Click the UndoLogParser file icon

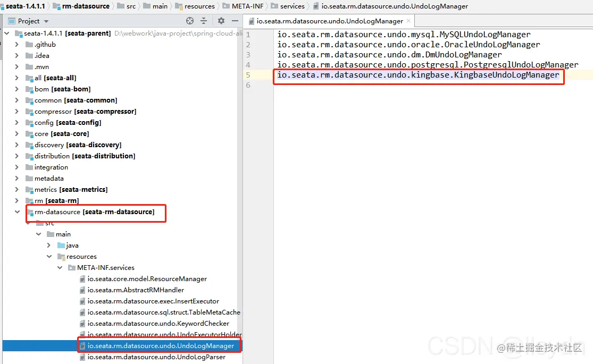click(x=82, y=357)
